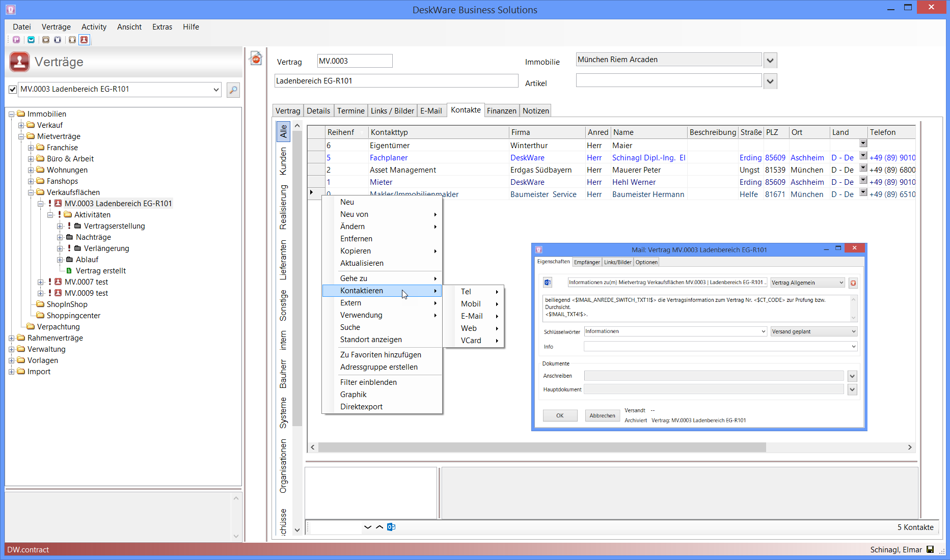Click the Abbrechen button
The image size is (950, 560).
pyautogui.click(x=602, y=415)
